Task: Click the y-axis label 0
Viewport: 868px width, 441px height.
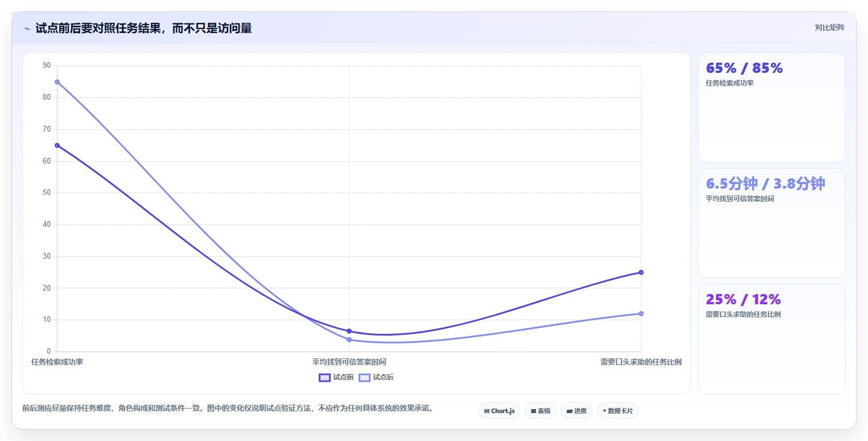Action: [x=49, y=352]
